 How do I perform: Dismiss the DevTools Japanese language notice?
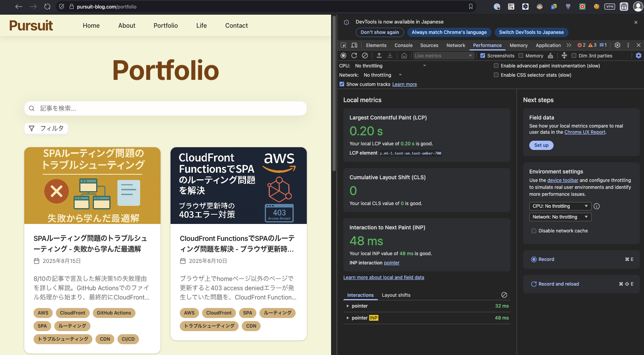point(636,22)
